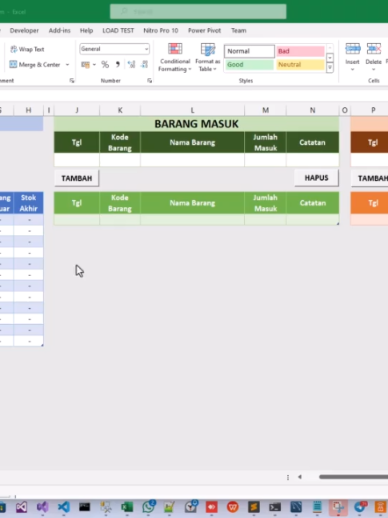
Task: Open the Number Format dropdown showing General
Action: [114, 49]
